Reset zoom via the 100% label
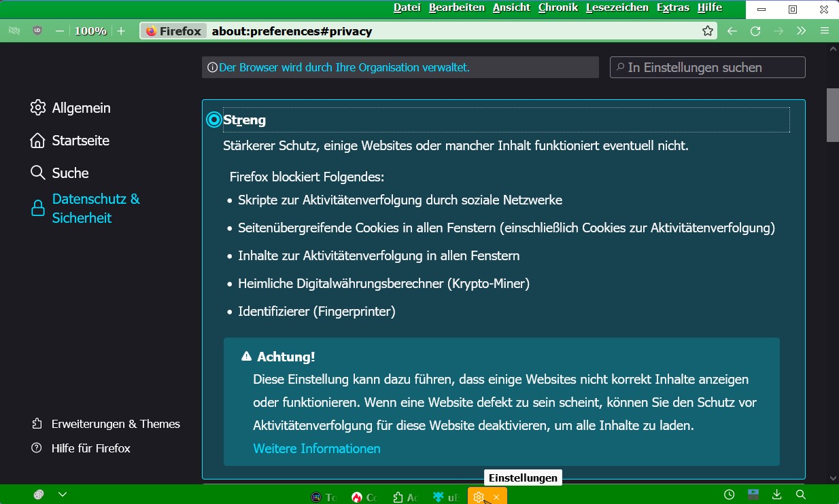Image resolution: width=839 pixels, height=504 pixels. pos(90,31)
